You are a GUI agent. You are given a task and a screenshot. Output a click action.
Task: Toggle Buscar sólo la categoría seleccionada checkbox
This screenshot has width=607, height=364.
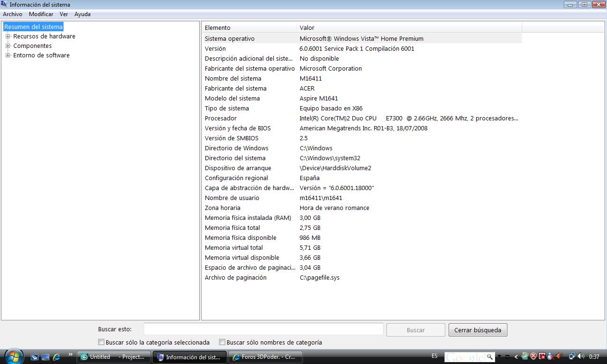(x=101, y=342)
